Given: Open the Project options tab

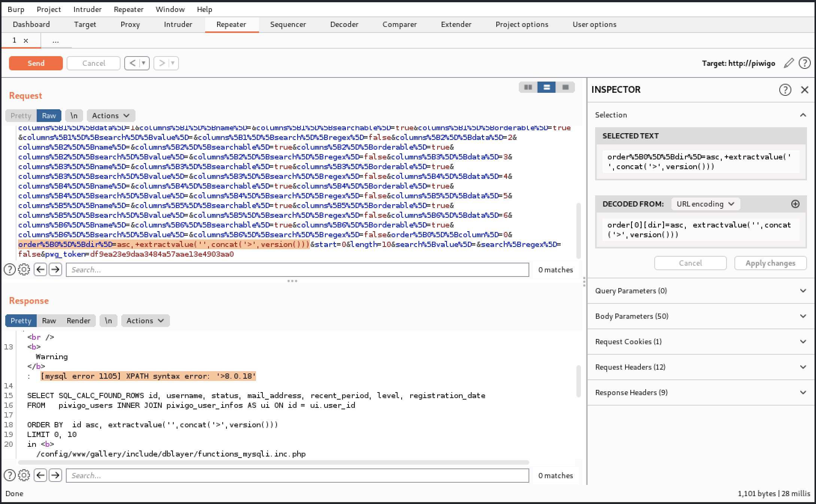Looking at the screenshot, I should 522,24.
